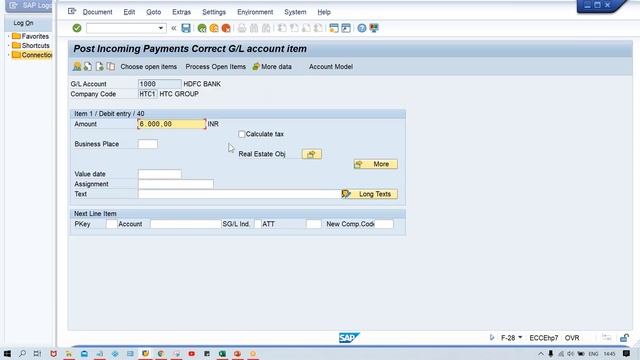Click the Amount field showing 6.000,00
640x360 pixels.
[x=171, y=124]
